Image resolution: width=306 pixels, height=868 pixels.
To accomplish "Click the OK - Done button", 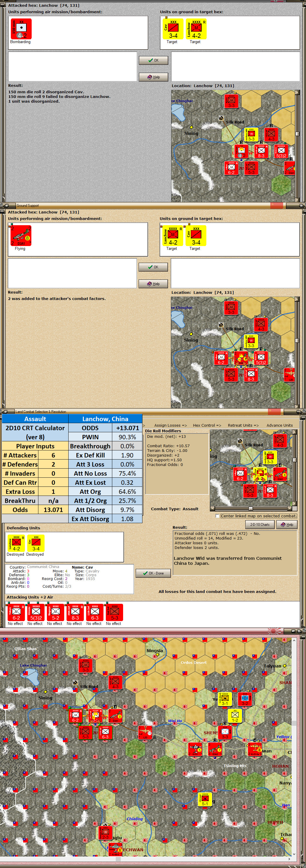I will [x=153, y=573].
